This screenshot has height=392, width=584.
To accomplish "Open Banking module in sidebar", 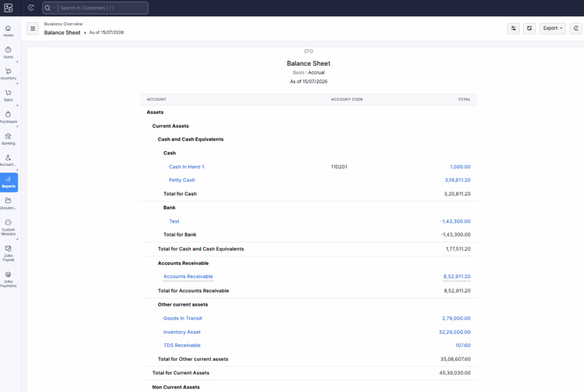I will [8, 139].
